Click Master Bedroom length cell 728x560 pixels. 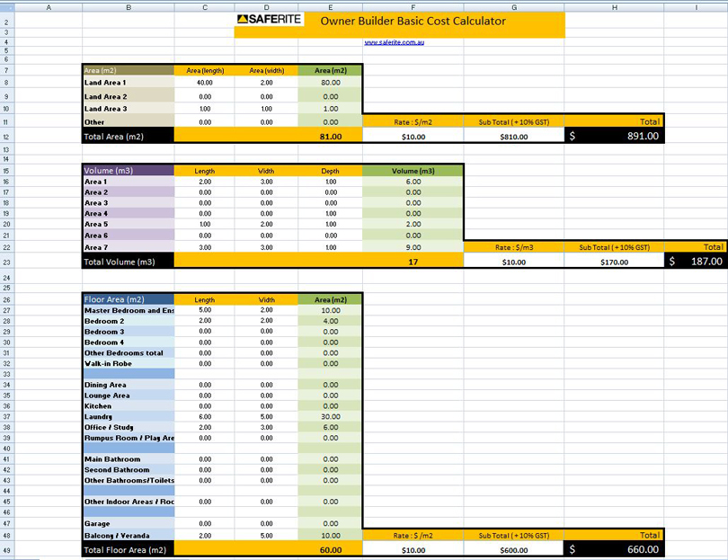pos(205,310)
